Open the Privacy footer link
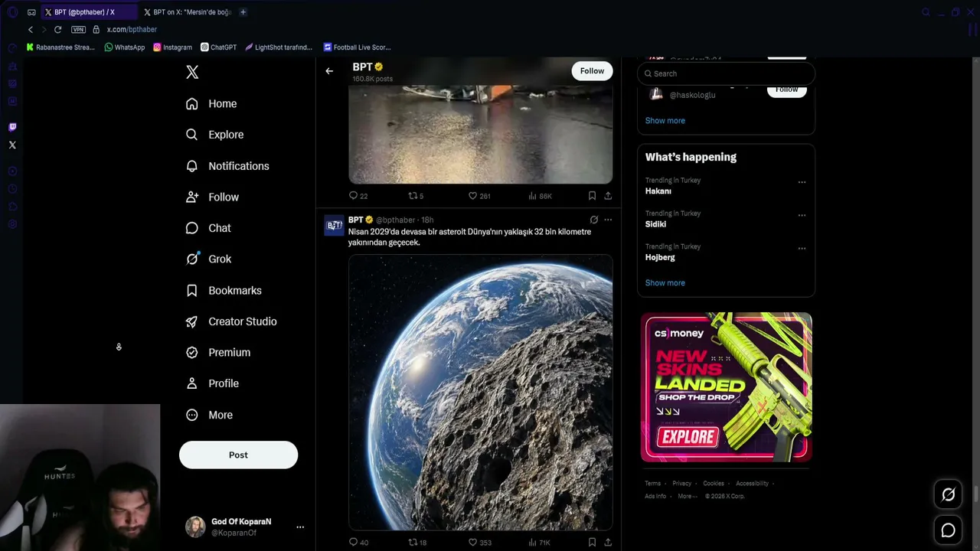The height and width of the screenshot is (551, 980). (x=681, y=484)
